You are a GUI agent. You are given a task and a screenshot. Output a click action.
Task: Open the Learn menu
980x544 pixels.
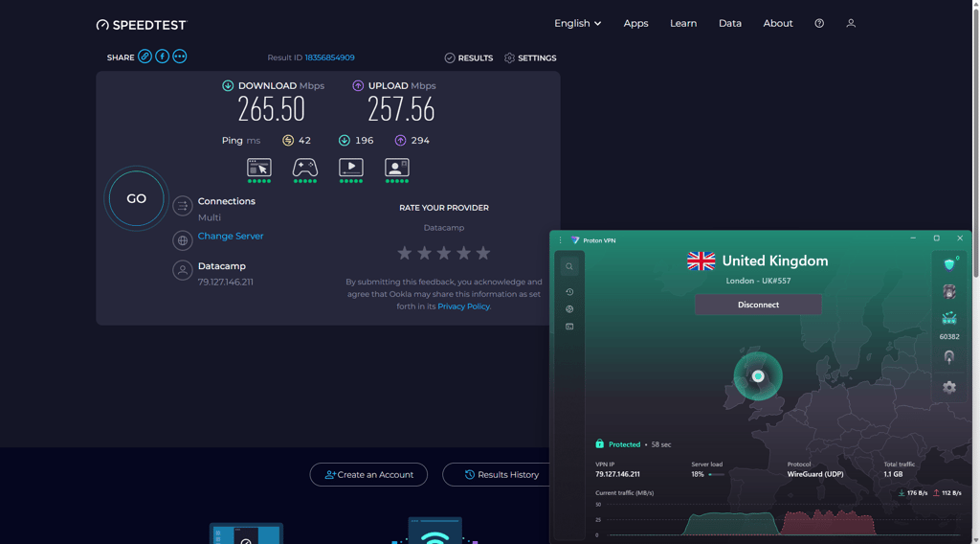683,23
